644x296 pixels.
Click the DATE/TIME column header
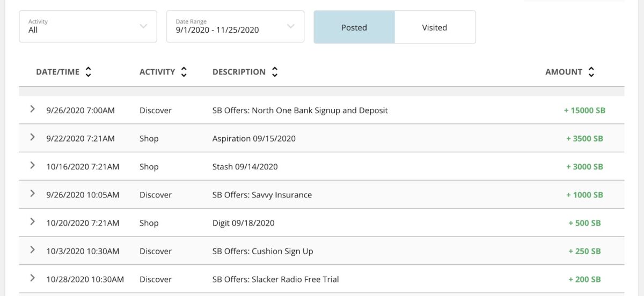pos(57,72)
